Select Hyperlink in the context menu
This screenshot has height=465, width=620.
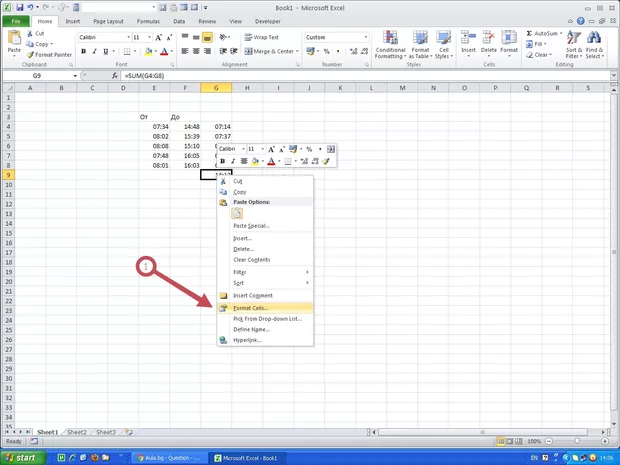coord(250,340)
